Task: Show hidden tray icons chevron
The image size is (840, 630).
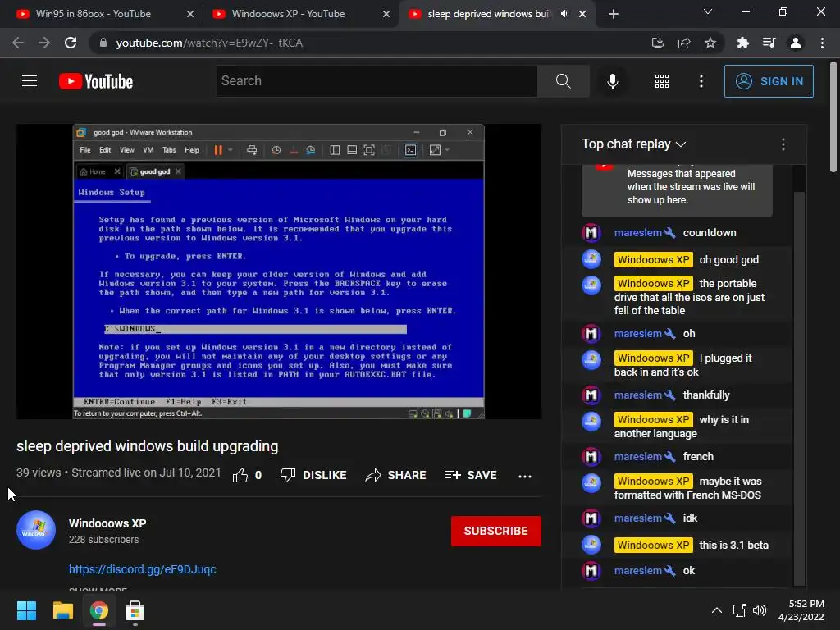Action: click(x=716, y=610)
